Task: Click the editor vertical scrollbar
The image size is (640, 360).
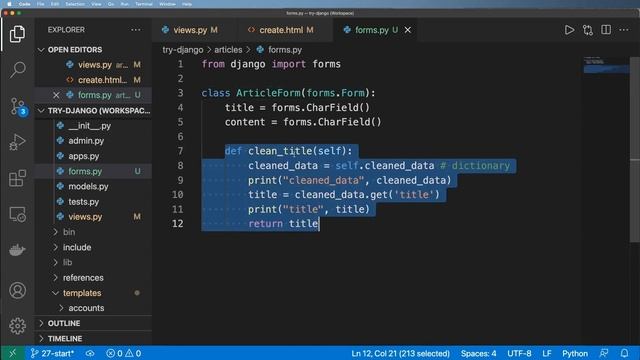Action: click(x=635, y=149)
